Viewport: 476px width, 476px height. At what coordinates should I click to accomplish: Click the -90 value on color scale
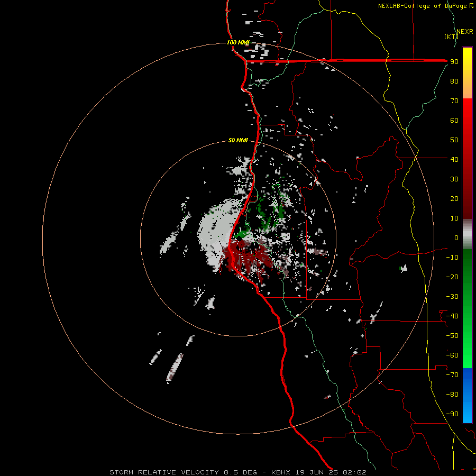coord(452,414)
